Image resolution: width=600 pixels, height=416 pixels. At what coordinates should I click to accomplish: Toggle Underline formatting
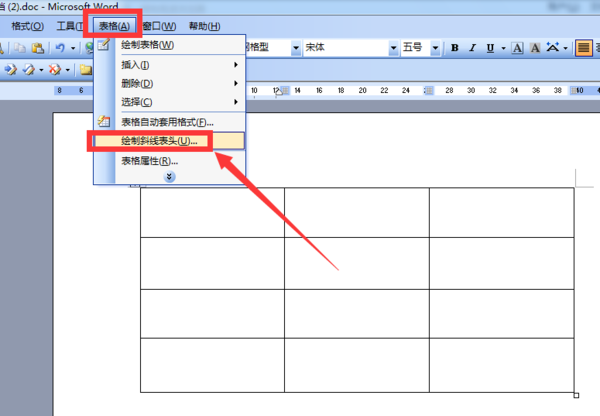click(x=490, y=48)
